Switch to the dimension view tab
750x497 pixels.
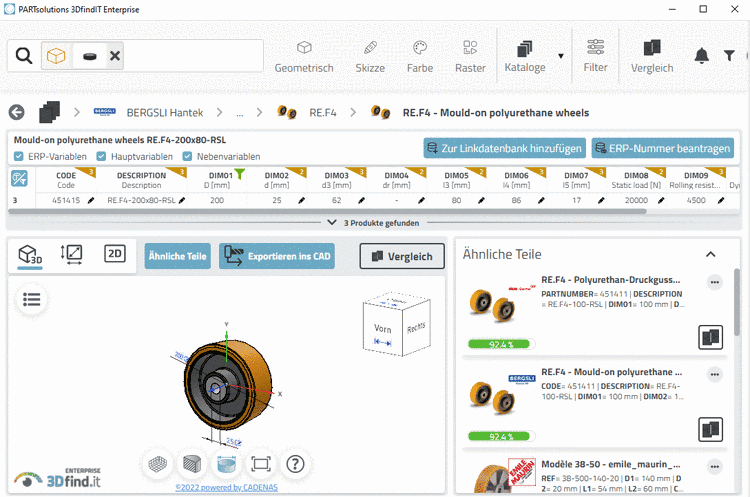pyautogui.click(x=71, y=254)
